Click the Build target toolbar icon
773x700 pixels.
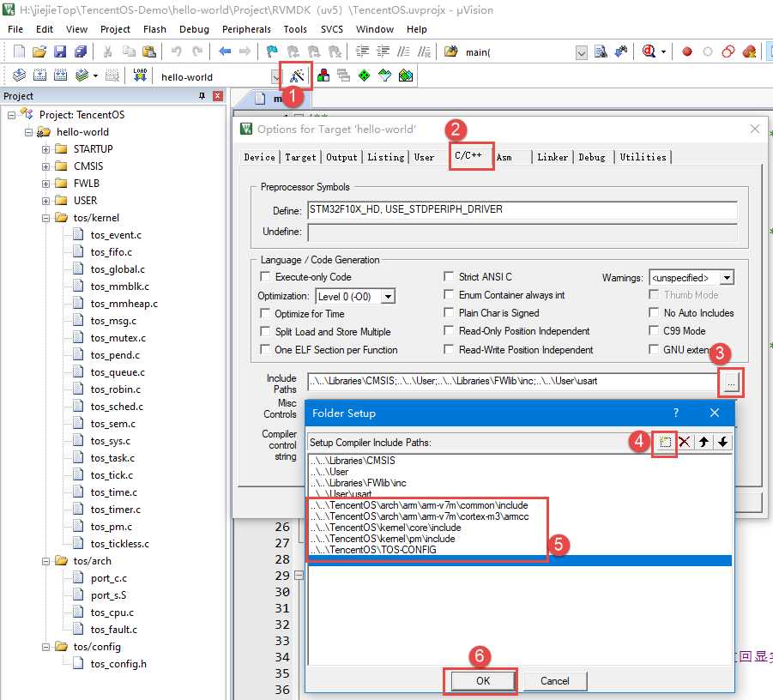tap(40, 75)
